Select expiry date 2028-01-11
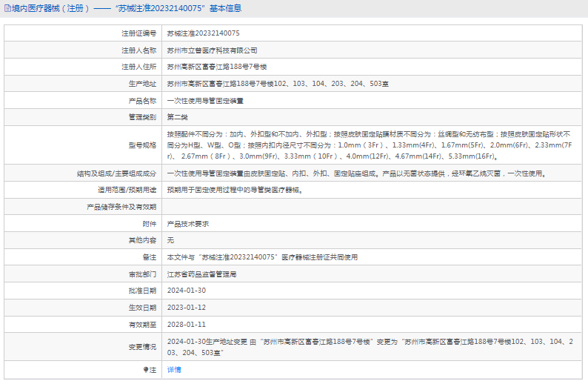The width and height of the screenshot is (588, 384). pos(187,325)
